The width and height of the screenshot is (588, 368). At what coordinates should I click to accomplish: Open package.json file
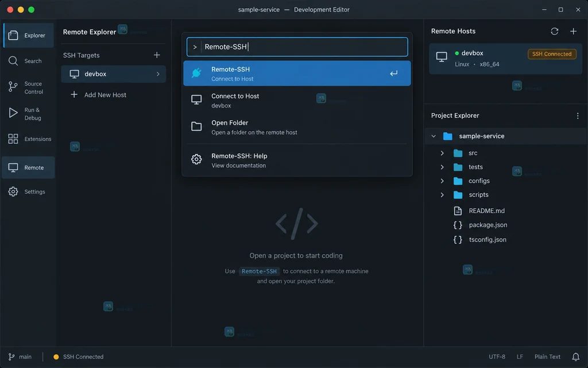pyautogui.click(x=488, y=225)
